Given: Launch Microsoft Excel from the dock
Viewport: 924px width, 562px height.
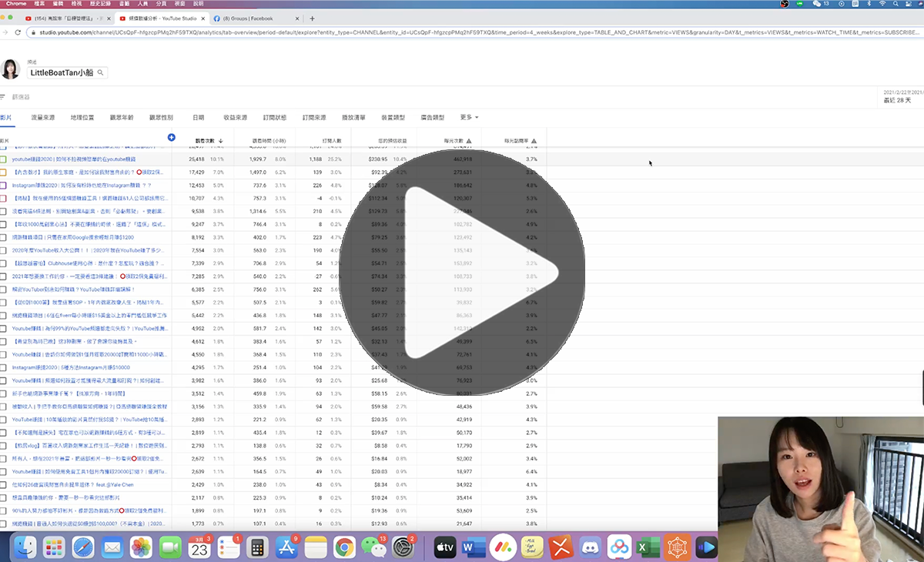Looking at the screenshot, I should click(x=648, y=547).
